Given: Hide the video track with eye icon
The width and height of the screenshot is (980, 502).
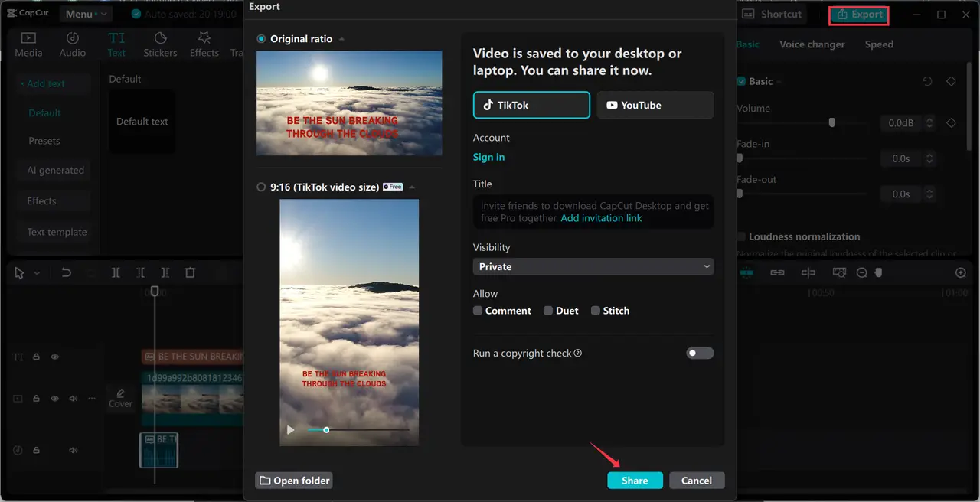Looking at the screenshot, I should [x=55, y=399].
